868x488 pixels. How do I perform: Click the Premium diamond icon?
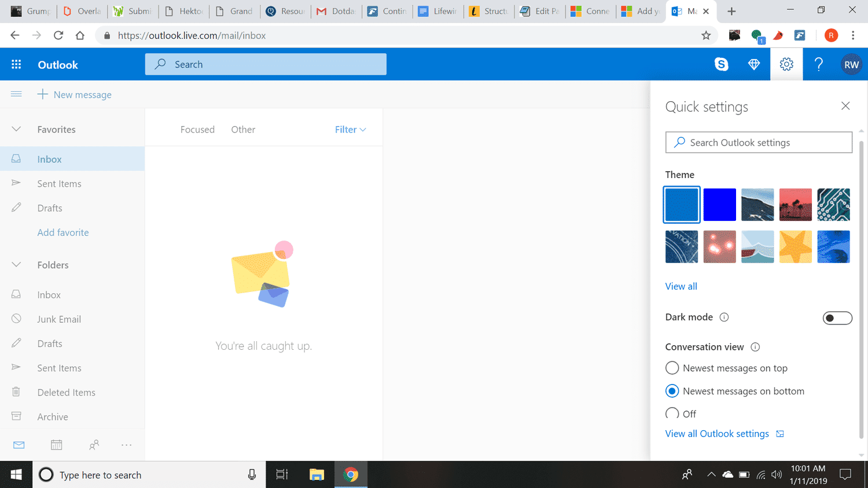point(753,64)
